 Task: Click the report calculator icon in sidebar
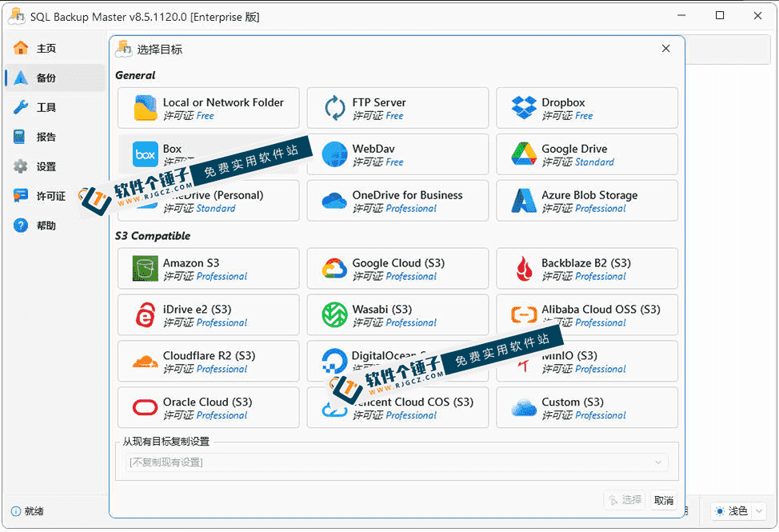tap(19, 137)
